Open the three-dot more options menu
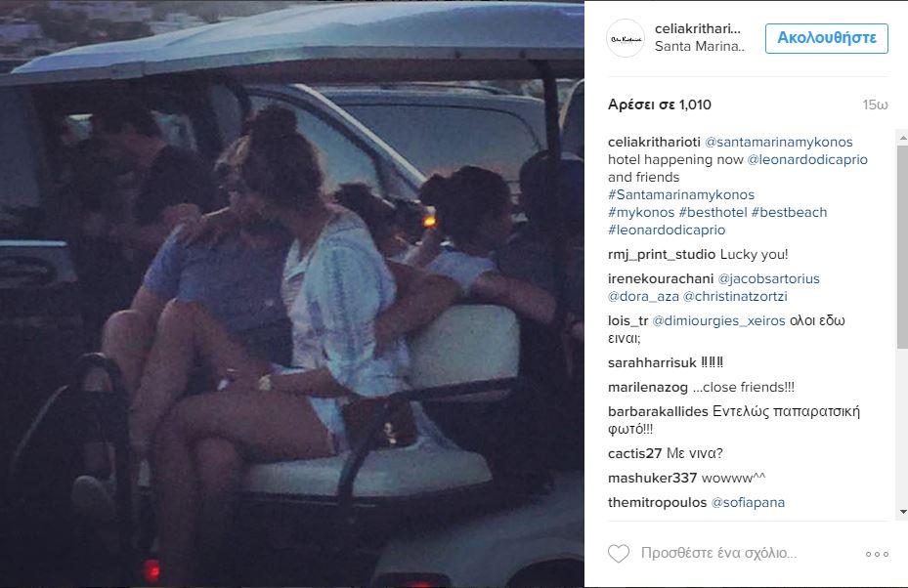Image resolution: width=908 pixels, height=588 pixels. [x=877, y=554]
